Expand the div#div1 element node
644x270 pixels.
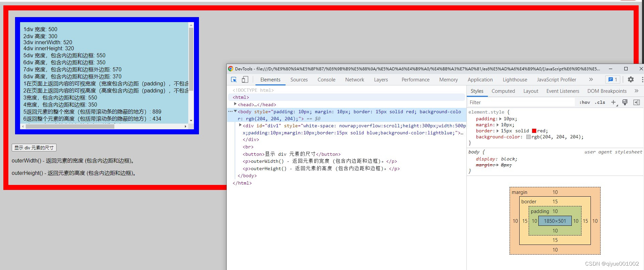[x=240, y=125]
